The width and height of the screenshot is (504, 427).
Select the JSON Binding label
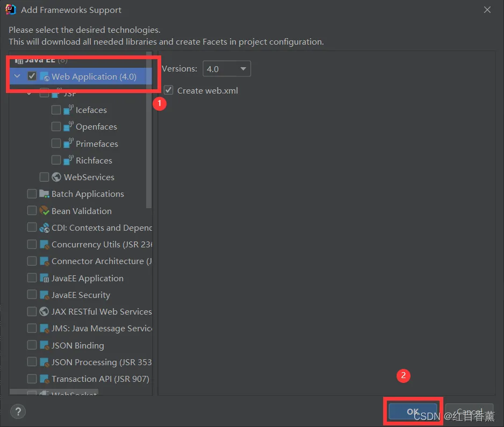tap(78, 346)
